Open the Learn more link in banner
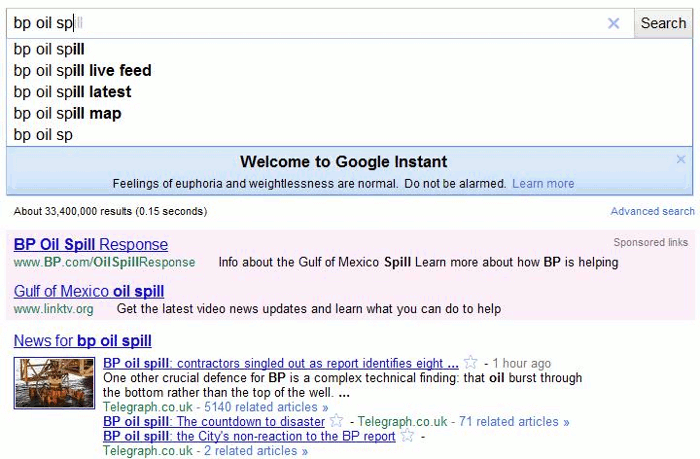Screen dimensions: 700x459 (543, 184)
